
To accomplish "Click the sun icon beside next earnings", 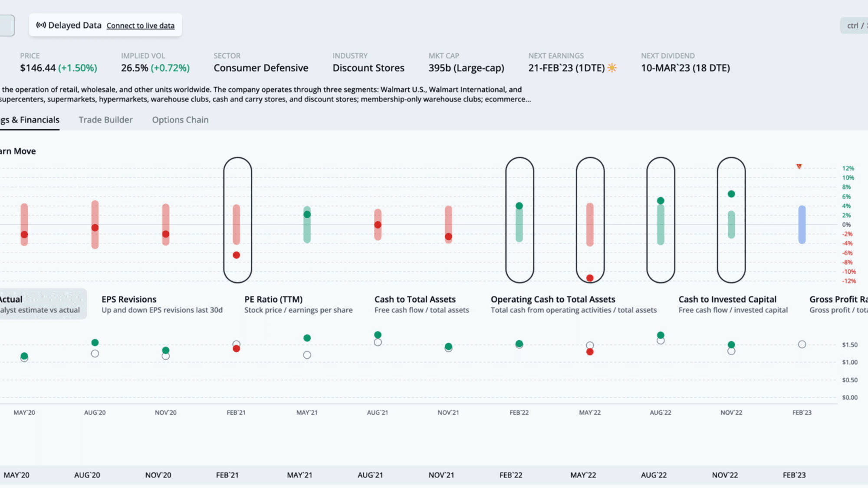I will tap(612, 68).
